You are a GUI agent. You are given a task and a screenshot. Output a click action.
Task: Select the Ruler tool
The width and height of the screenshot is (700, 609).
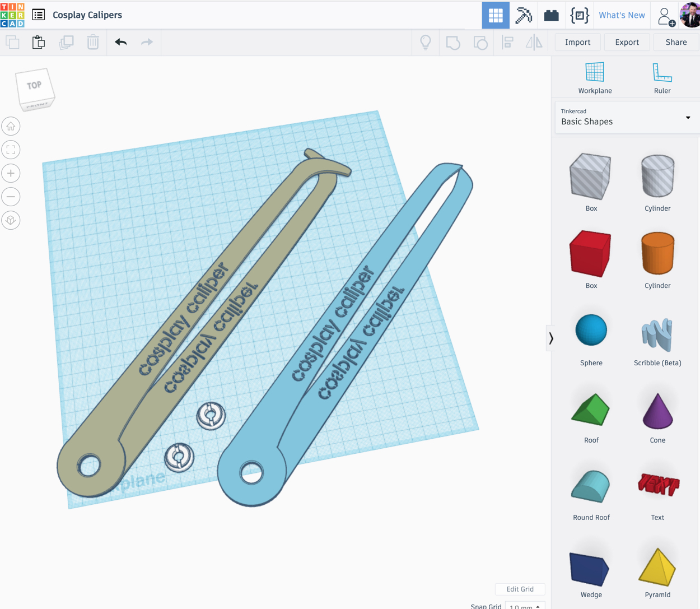[x=662, y=78]
